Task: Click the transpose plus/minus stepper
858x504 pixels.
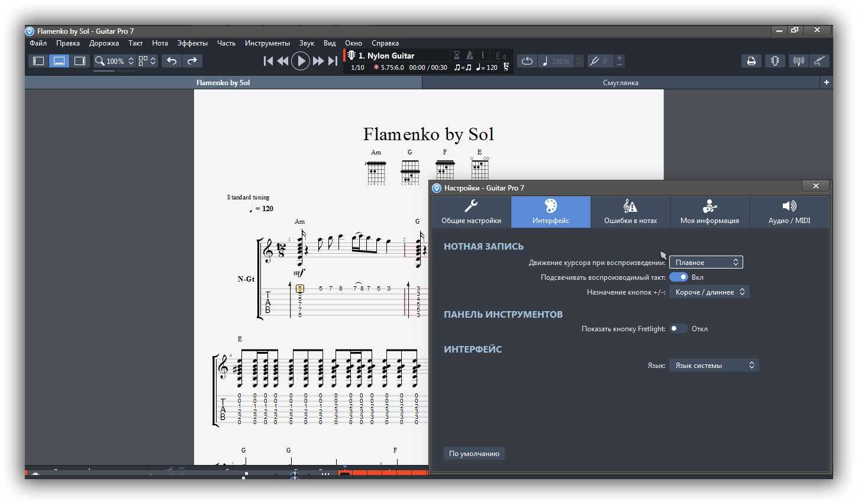Action: [620, 61]
